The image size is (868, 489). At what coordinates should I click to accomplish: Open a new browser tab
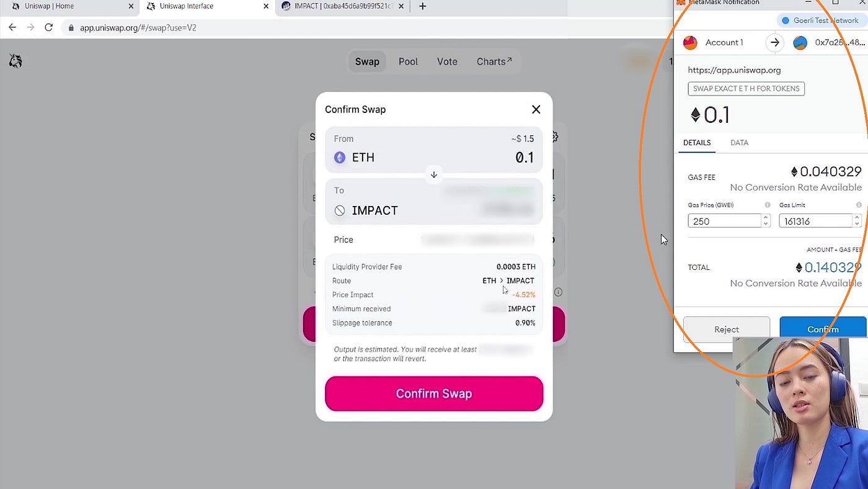(x=423, y=6)
